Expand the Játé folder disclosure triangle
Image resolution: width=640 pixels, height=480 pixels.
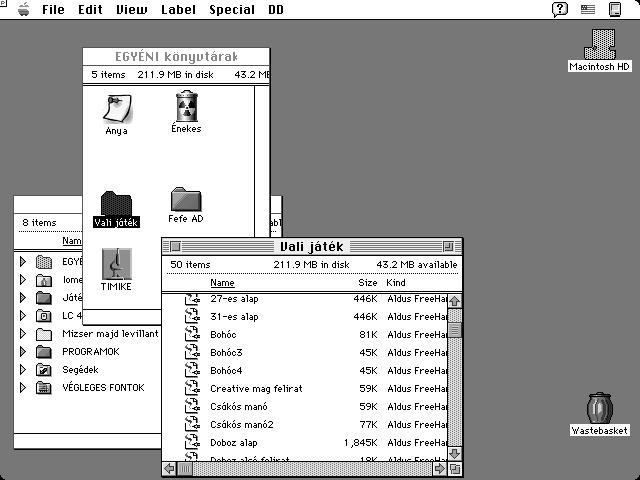23,298
